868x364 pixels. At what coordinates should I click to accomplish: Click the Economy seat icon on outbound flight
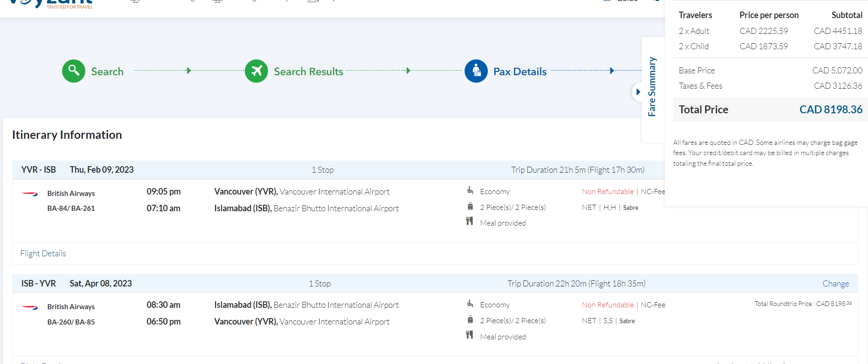pos(470,191)
